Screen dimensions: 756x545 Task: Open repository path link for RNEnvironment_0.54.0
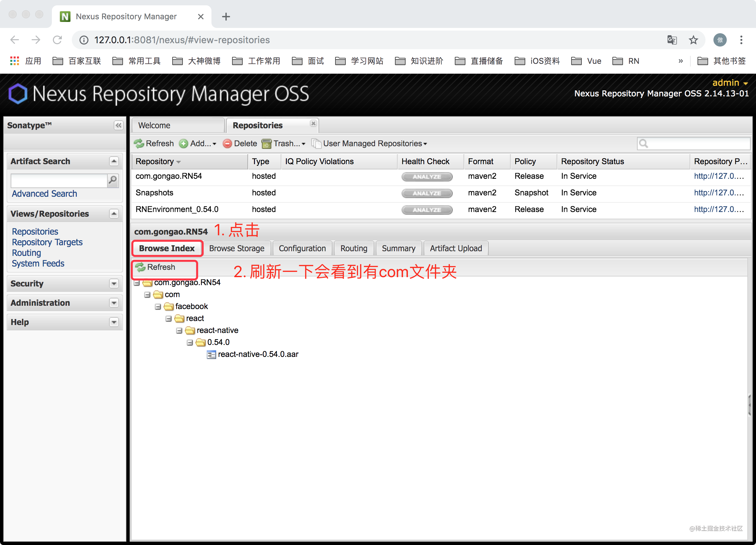point(719,210)
